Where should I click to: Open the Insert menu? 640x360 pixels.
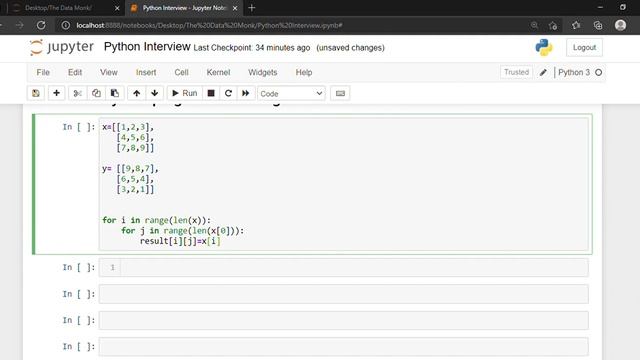pos(146,73)
